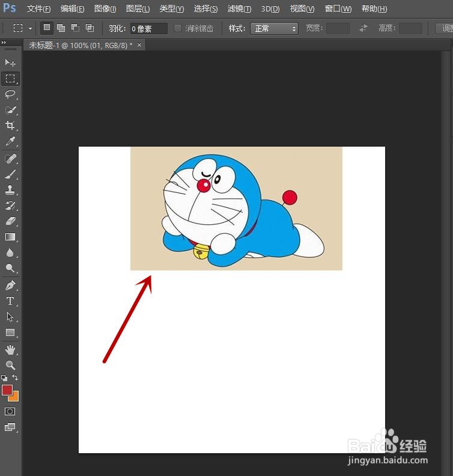Select the Crop tool
This screenshot has width=453, height=476.
coord(10,126)
